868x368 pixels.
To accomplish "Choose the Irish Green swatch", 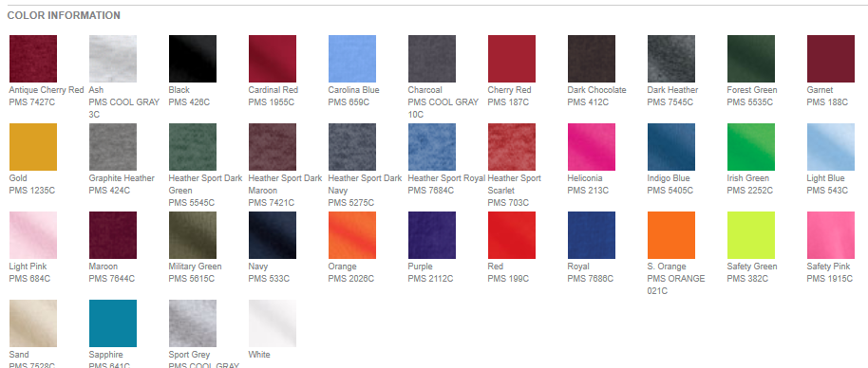I will [750, 147].
